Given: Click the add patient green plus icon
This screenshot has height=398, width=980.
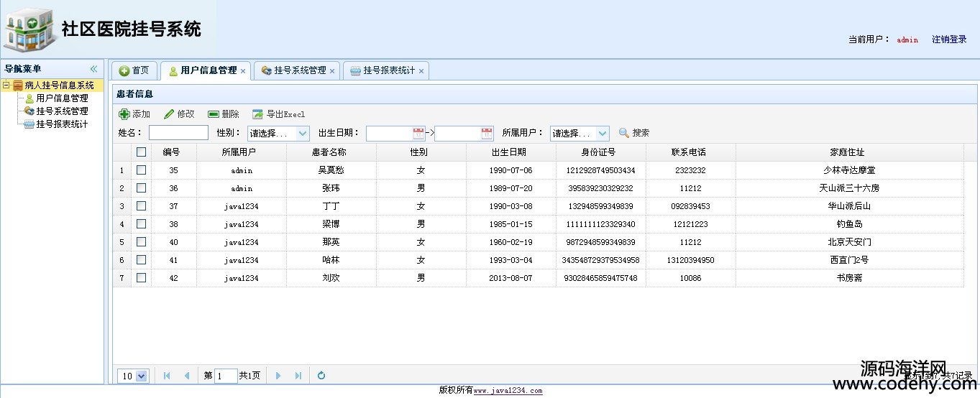Looking at the screenshot, I should [x=124, y=114].
